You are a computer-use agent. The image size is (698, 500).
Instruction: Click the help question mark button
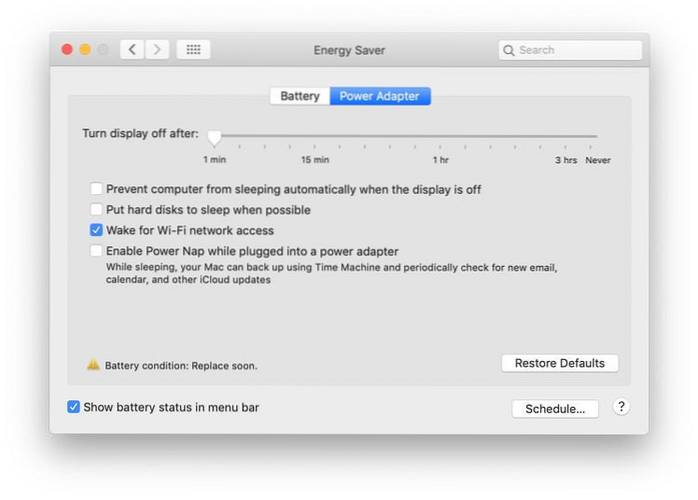[621, 407]
